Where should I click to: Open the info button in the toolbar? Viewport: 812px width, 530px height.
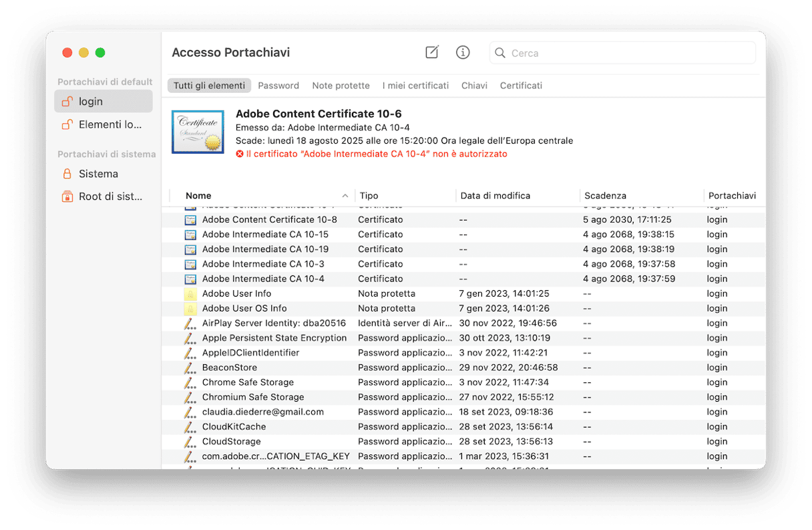point(463,52)
